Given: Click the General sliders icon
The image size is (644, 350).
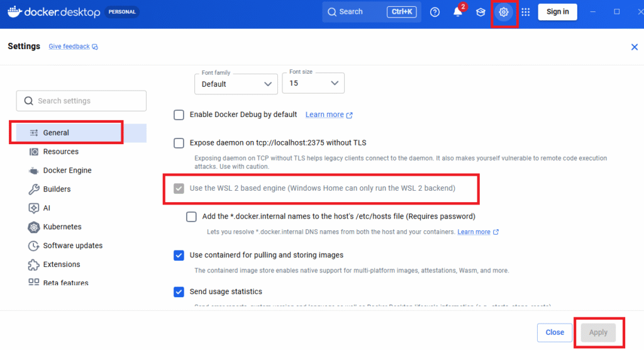Looking at the screenshot, I should point(34,133).
